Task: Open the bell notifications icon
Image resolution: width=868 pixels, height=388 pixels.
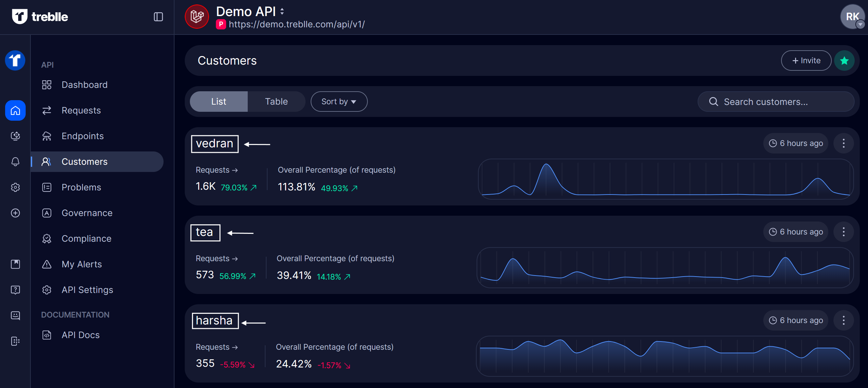Action: (x=15, y=161)
